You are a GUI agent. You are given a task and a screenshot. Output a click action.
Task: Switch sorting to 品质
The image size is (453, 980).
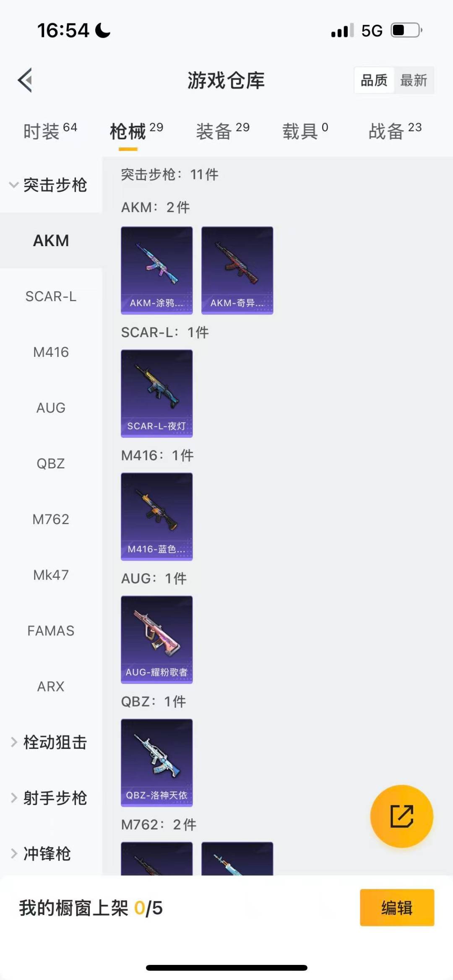pos(374,80)
